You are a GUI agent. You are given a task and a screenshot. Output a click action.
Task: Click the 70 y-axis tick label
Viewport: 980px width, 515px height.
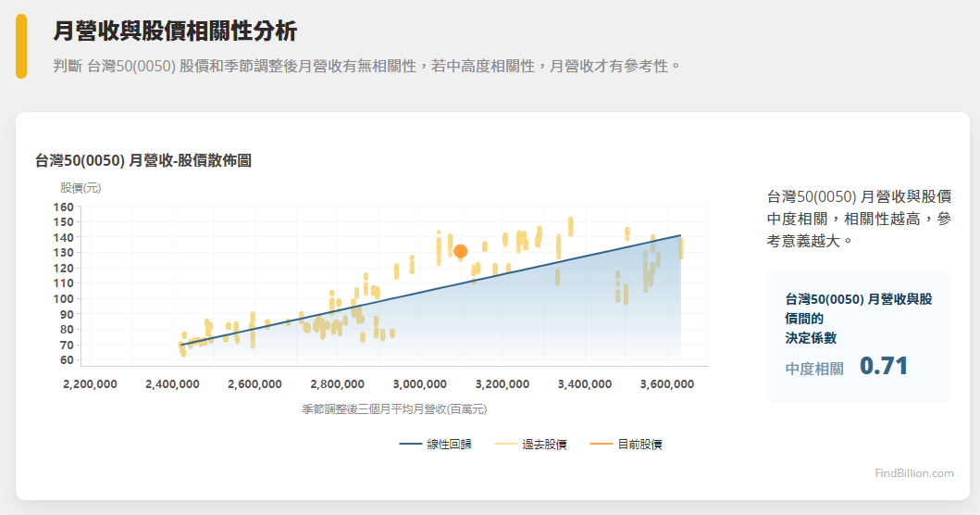tap(67, 345)
